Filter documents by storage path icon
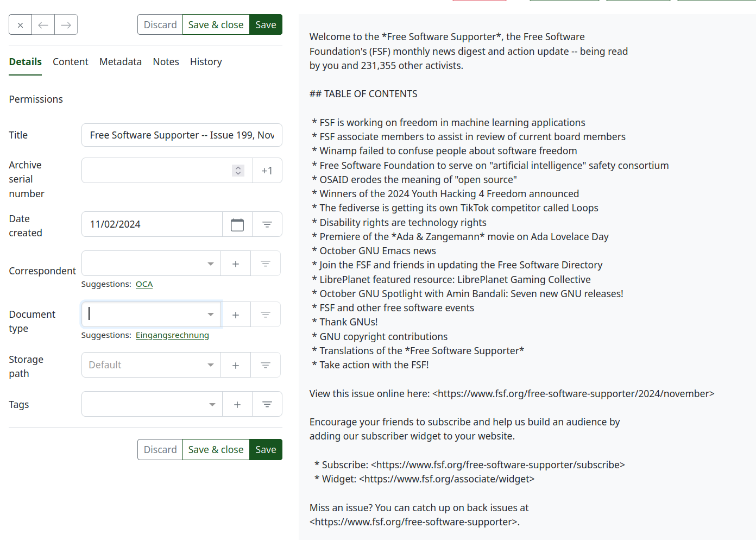Image resolution: width=756 pixels, height=540 pixels. 266,365
